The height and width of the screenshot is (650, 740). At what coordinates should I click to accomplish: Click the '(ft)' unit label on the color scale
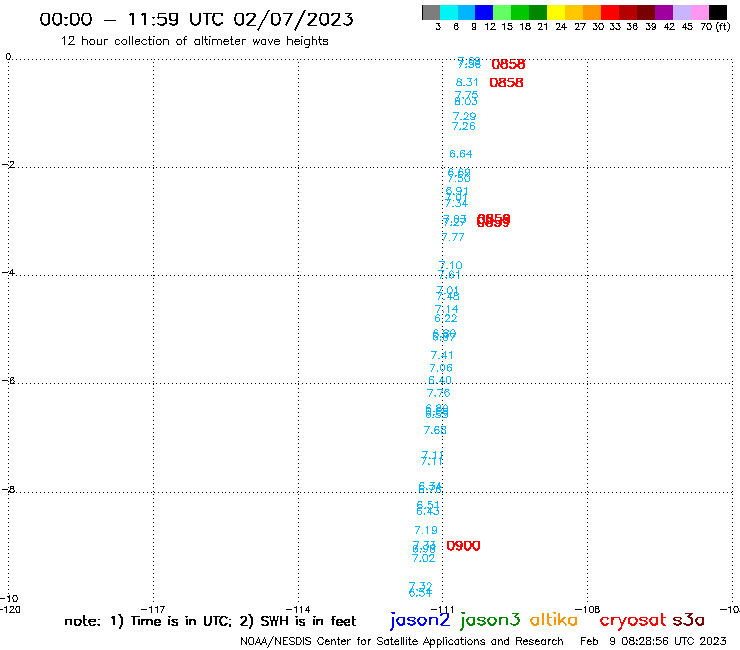(x=723, y=27)
